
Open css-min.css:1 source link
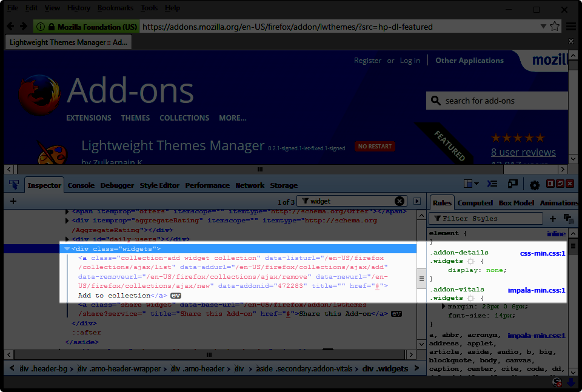click(542, 253)
